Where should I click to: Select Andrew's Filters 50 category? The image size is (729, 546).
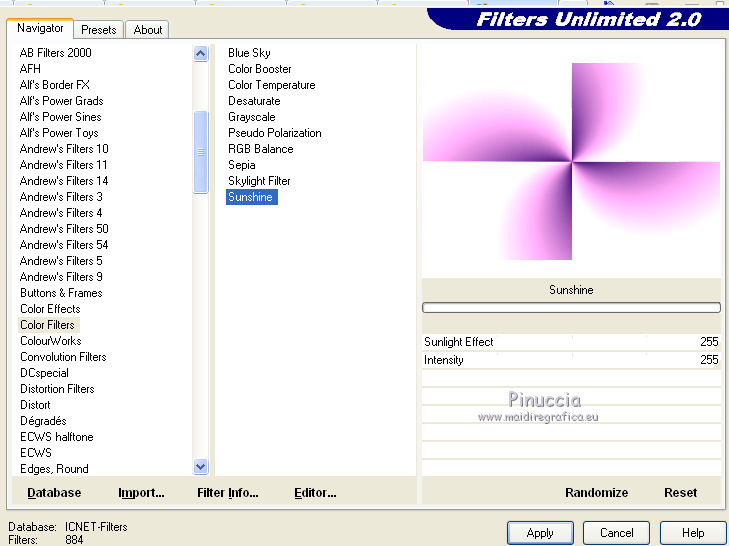[x=64, y=229]
